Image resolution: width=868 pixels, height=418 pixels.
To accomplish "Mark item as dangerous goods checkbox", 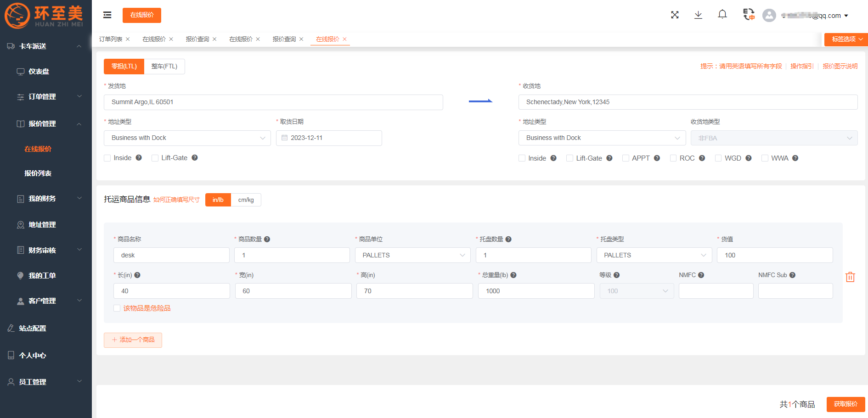I will click(117, 308).
